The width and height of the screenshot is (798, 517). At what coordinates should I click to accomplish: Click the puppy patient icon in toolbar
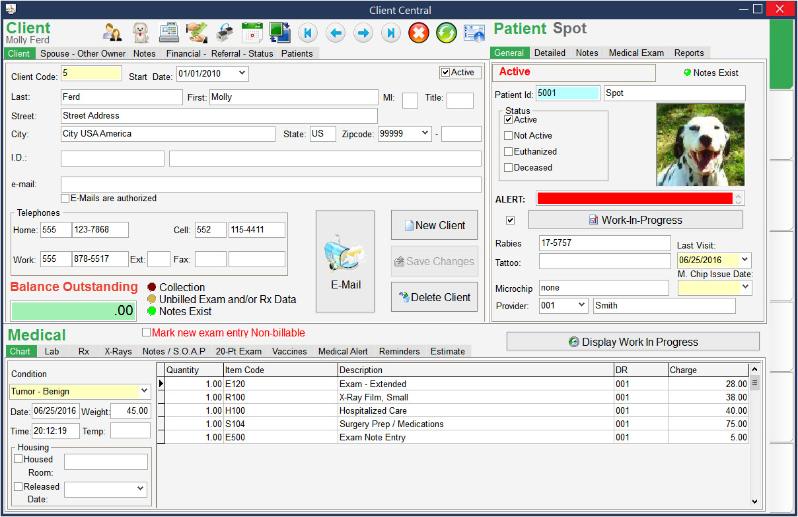click(141, 32)
